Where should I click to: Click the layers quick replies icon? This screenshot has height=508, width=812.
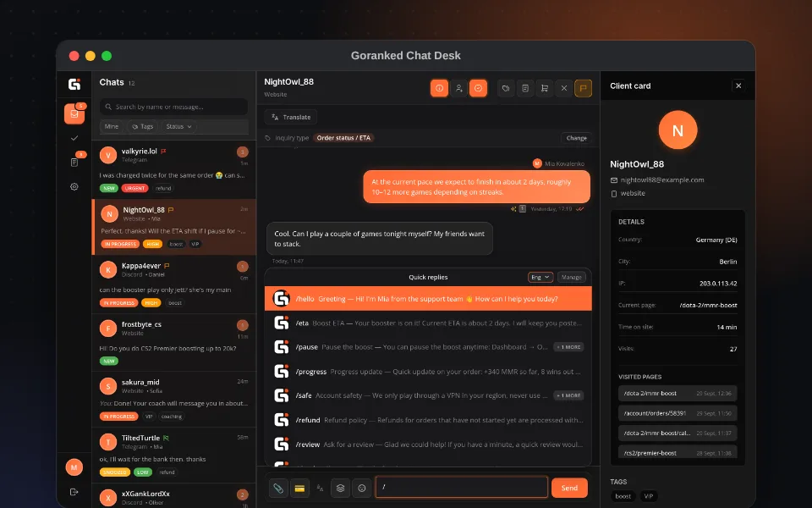pyautogui.click(x=340, y=489)
